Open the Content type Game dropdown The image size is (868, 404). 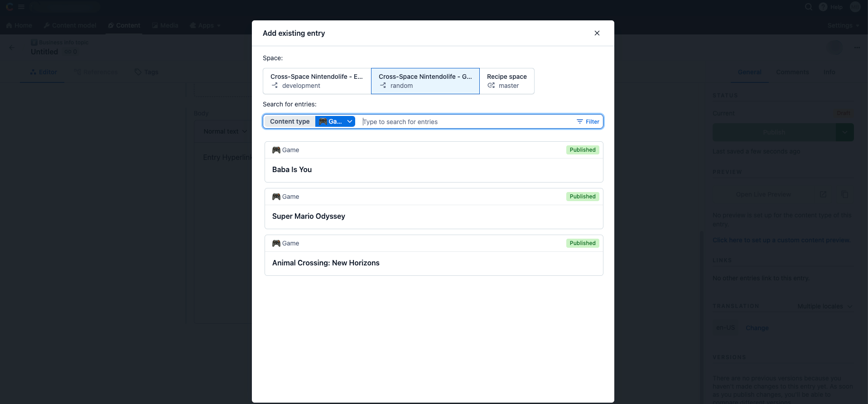click(335, 121)
